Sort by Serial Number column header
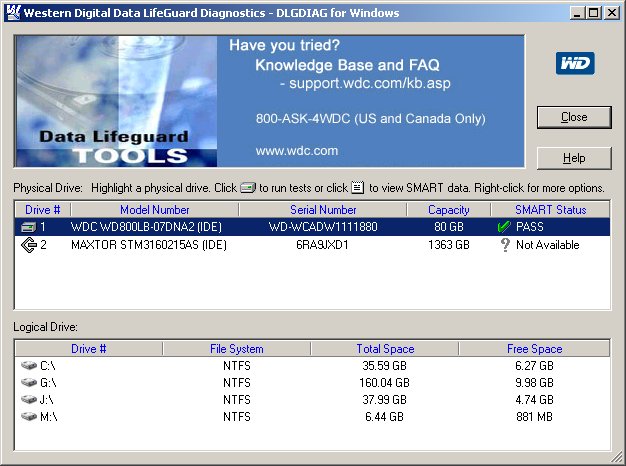 click(323, 210)
